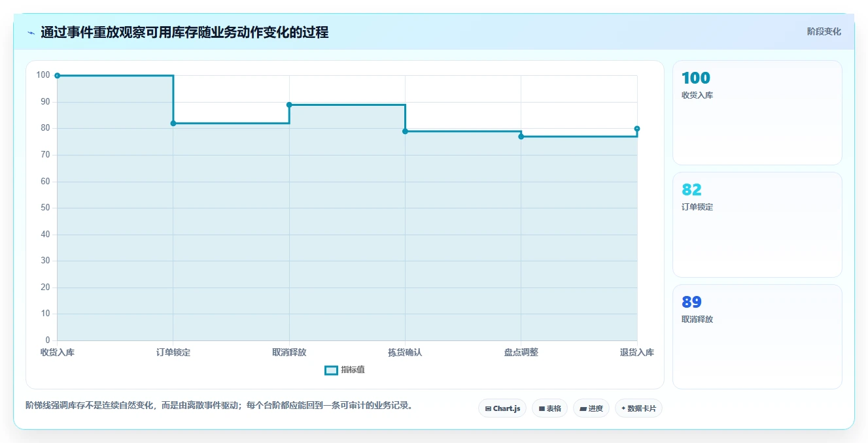
Task: Click the 进度 chip
Action: coord(591,408)
